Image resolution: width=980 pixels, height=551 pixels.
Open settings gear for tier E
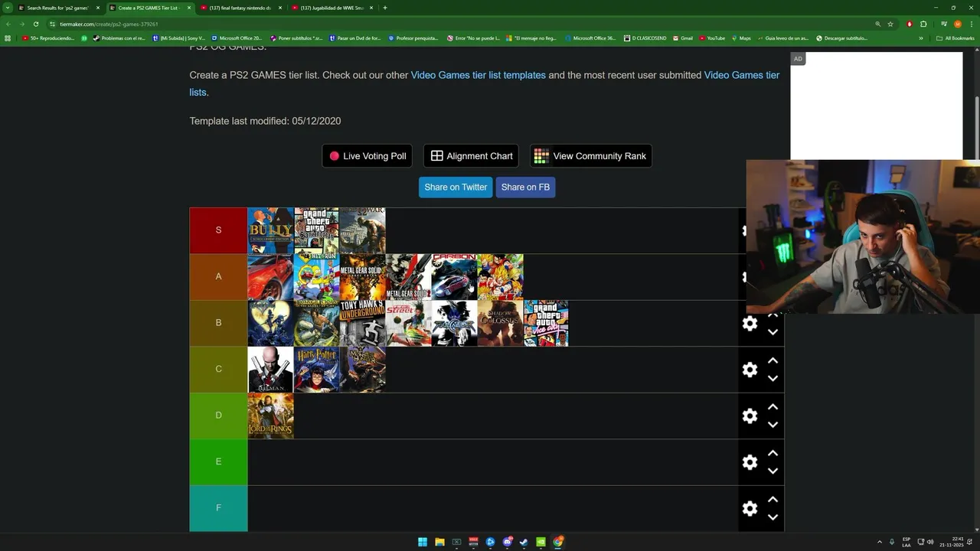[x=750, y=462]
